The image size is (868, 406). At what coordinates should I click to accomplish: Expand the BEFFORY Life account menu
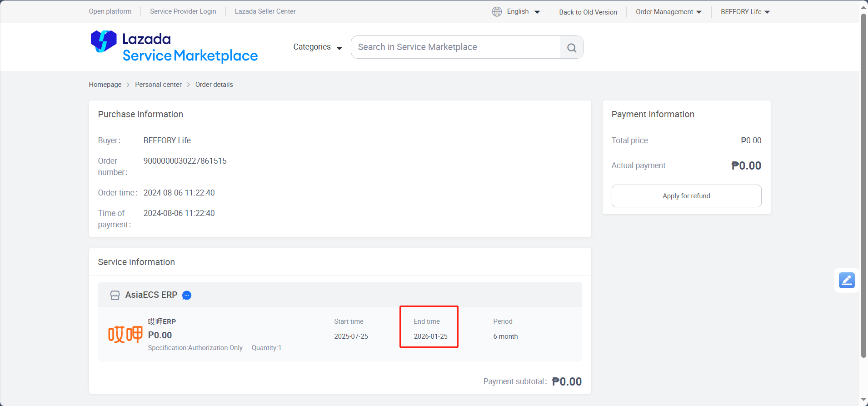point(745,12)
